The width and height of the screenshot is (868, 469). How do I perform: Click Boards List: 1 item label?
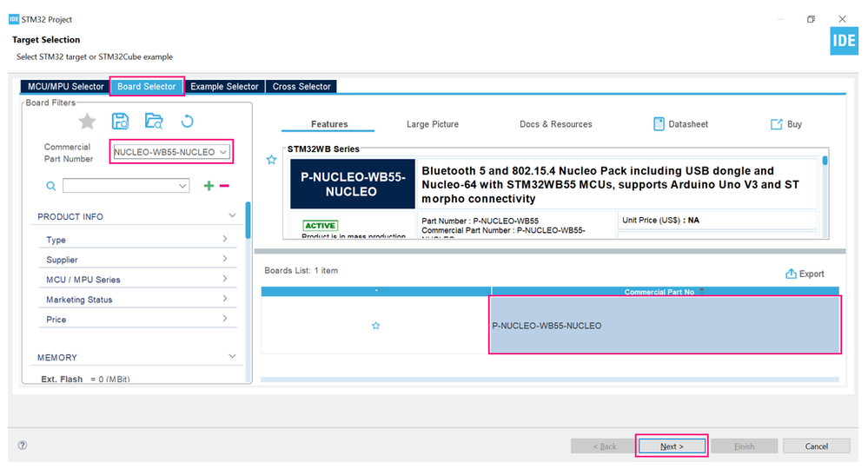(301, 270)
